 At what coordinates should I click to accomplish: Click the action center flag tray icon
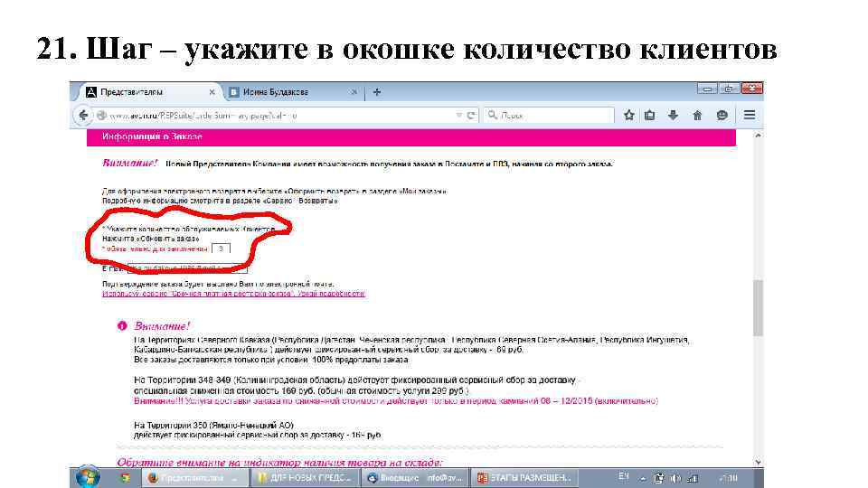[x=659, y=478]
